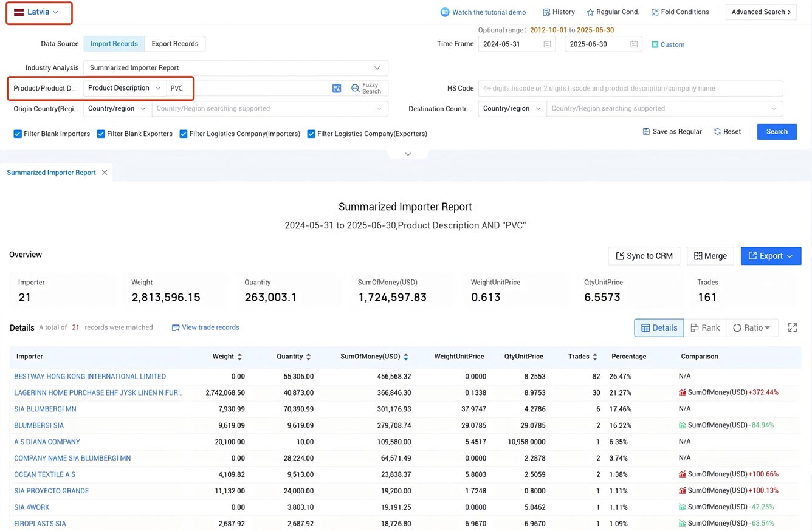Collapse search panel with the chevron
Screen dimensions: 812x531
coord(408,154)
